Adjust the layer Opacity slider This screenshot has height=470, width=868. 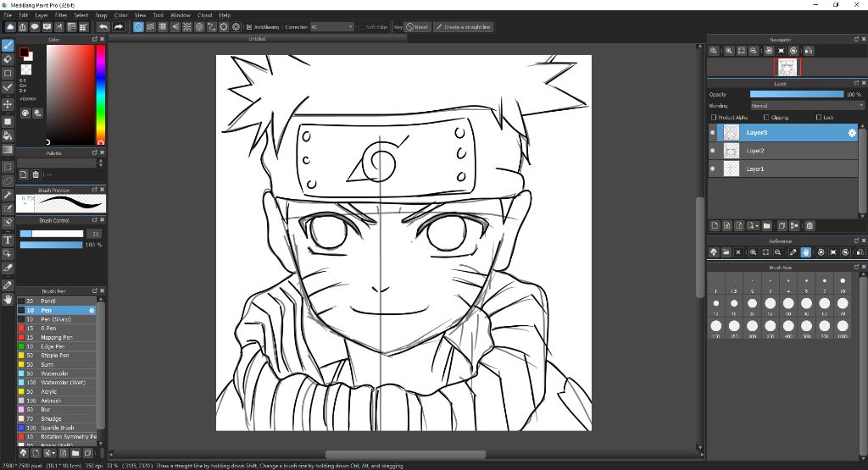click(797, 95)
